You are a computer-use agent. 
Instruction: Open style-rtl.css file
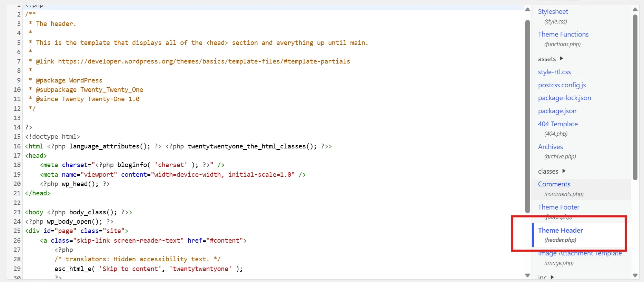(x=554, y=72)
